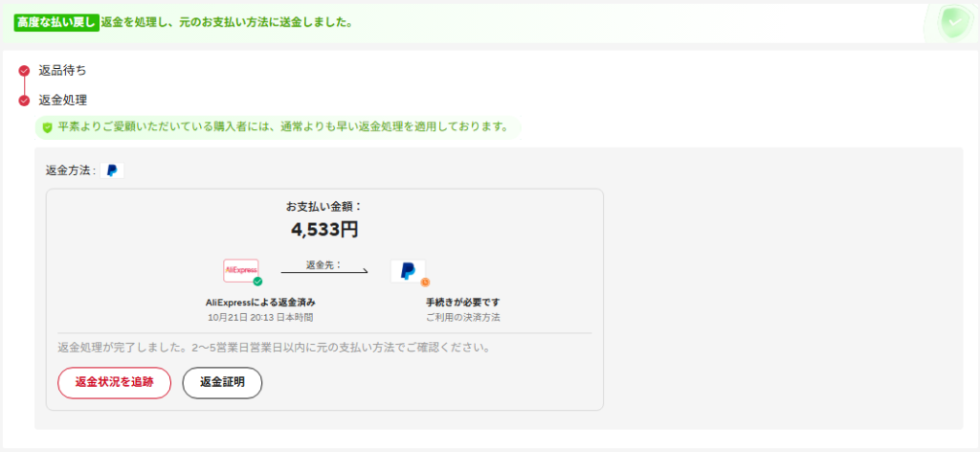Click the 4,533円 refund amount
This screenshot has width=980, height=452.
click(324, 230)
